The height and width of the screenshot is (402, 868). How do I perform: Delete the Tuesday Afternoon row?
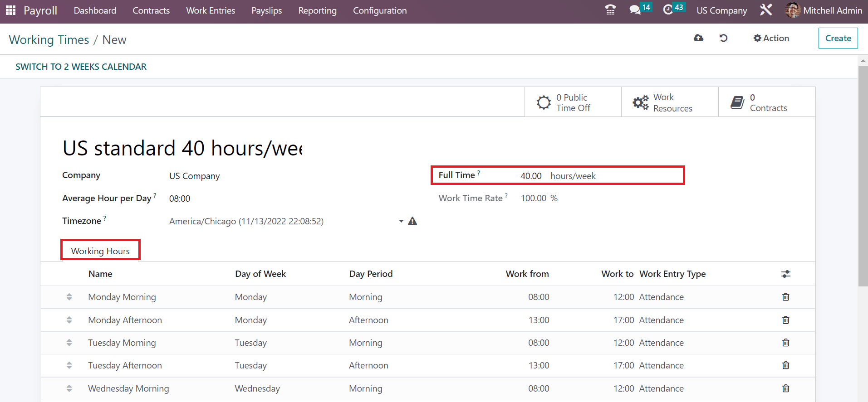point(786,365)
